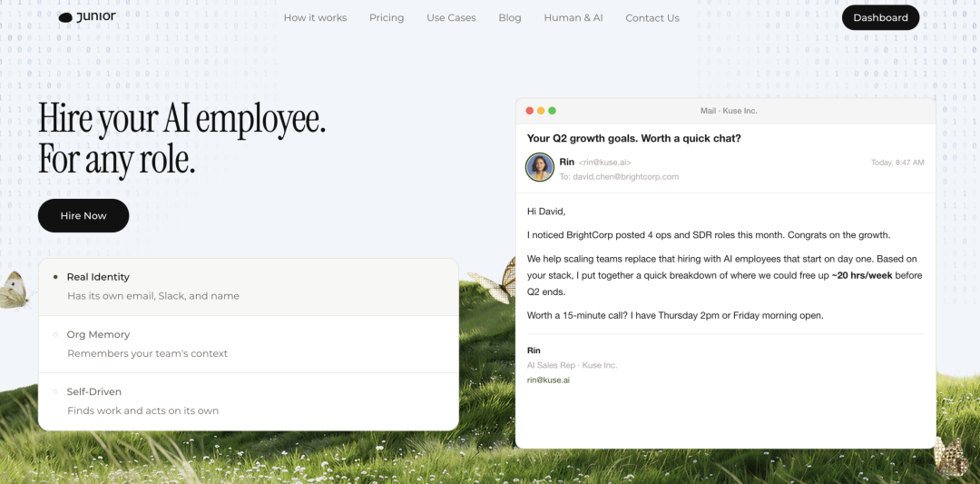
Task: Select the Org Memory feature bullet
Action: click(55, 334)
